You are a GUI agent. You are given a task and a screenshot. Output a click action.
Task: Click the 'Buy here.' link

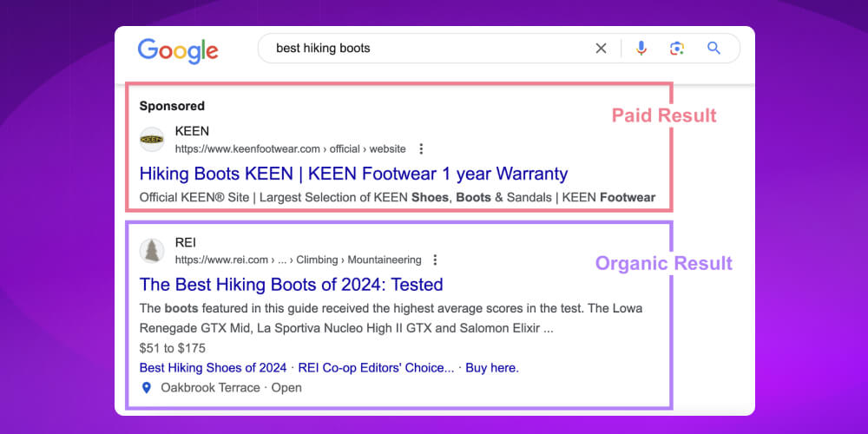[492, 367]
